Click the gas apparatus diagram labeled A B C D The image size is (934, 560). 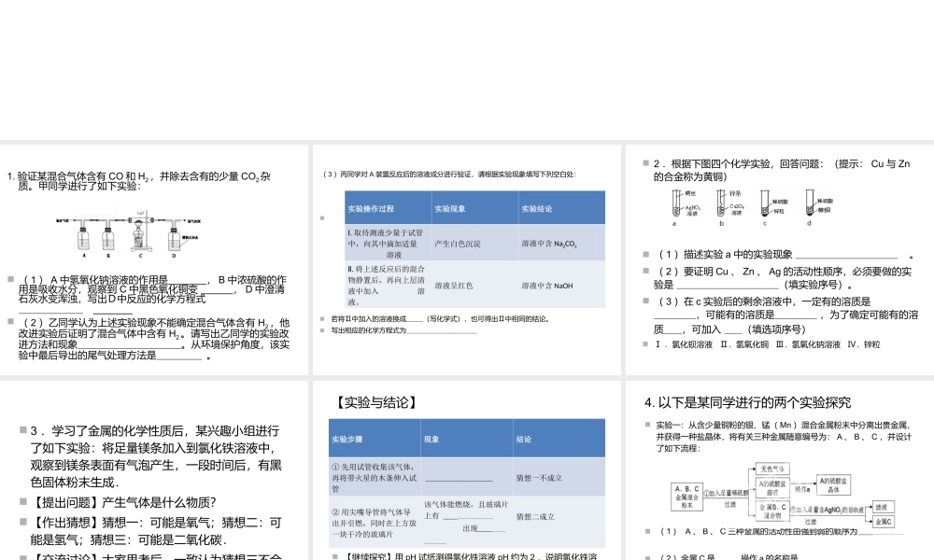128,233
